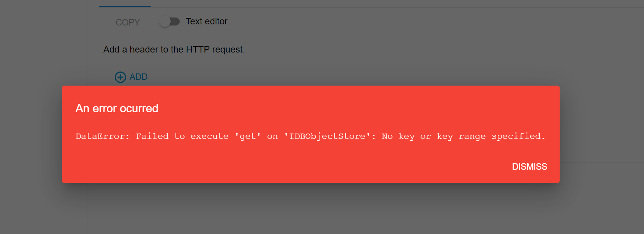Select the 'An error ocurred' heading
This screenshot has width=644, height=234.
(117, 108)
